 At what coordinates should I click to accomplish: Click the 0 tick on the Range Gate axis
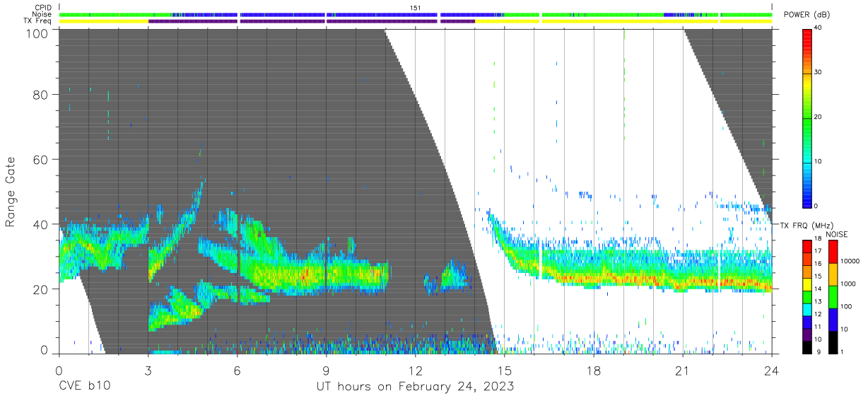(45, 349)
